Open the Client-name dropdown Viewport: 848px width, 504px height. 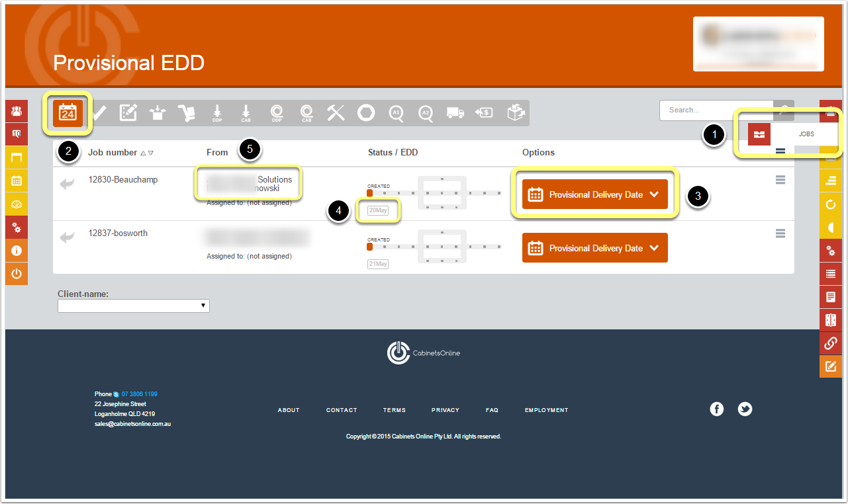pyautogui.click(x=134, y=306)
